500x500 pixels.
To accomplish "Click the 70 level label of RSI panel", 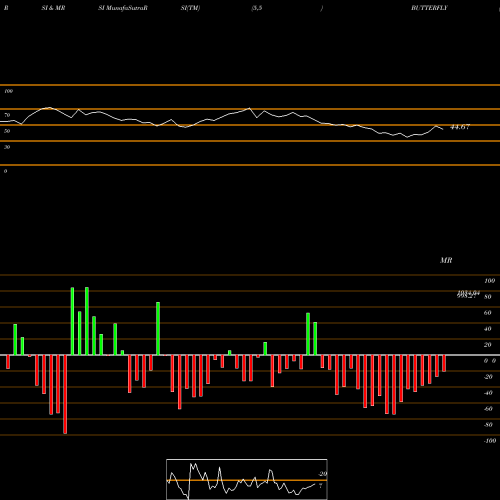I will (x=7, y=115).
